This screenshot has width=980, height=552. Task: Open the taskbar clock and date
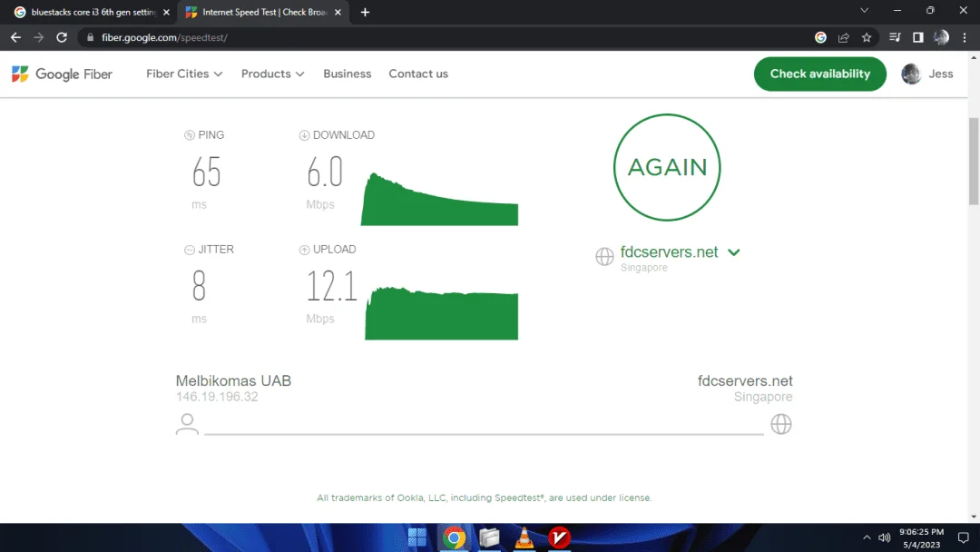click(x=921, y=537)
